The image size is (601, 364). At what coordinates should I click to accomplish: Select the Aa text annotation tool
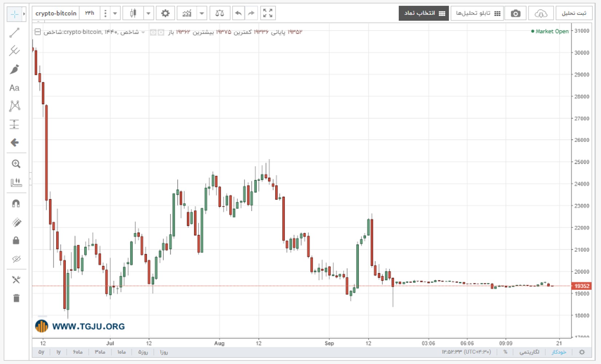click(x=15, y=88)
